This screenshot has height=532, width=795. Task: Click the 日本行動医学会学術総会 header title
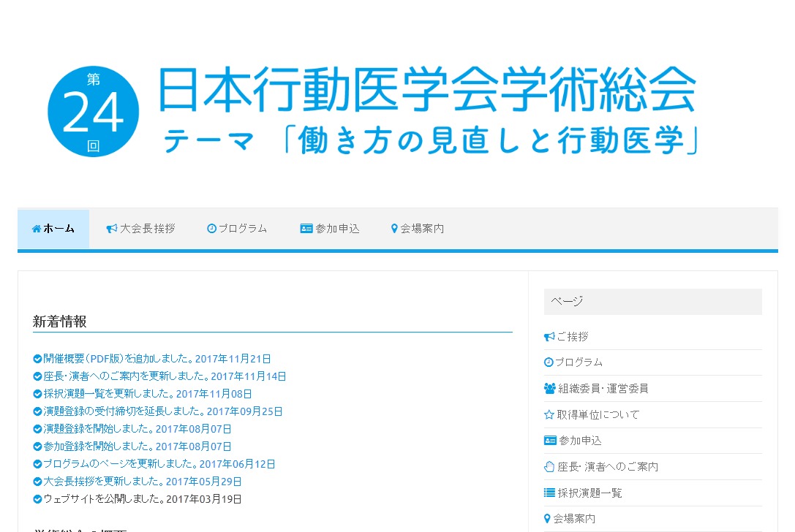pyautogui.click(x=427, y=89)
